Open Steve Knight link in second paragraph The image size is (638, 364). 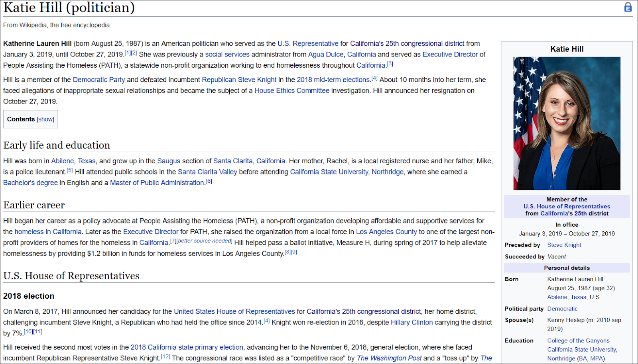point(257,80)
